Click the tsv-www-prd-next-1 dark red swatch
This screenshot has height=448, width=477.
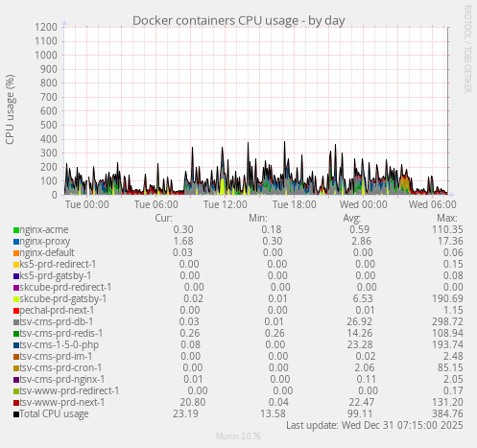pos(16,403)
